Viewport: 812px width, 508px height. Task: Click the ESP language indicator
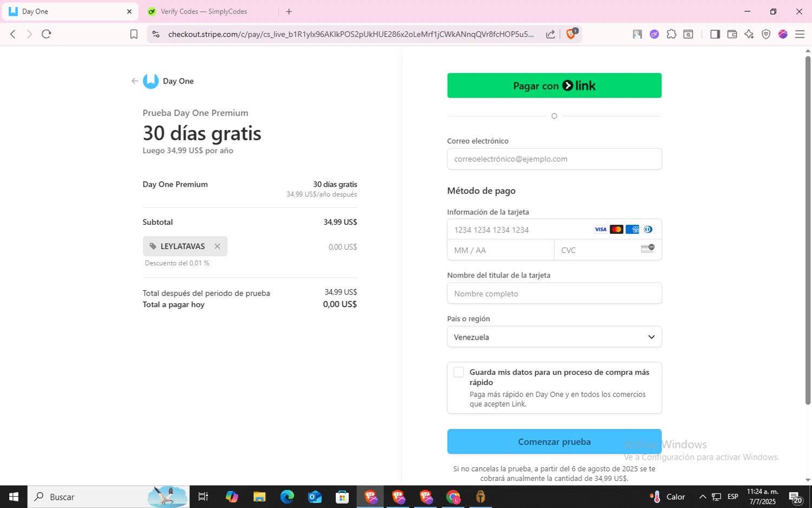733,497
